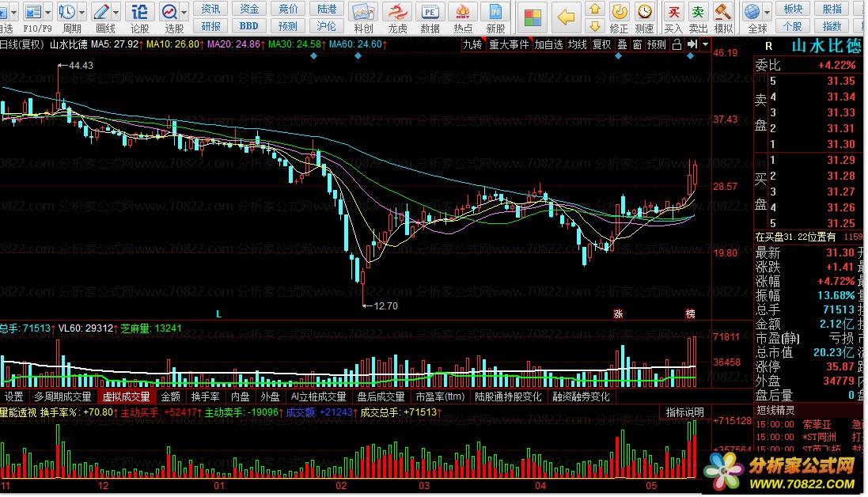
Task: Select the 画线 pencil drawing tool
Action: click(x=101, y=11)
